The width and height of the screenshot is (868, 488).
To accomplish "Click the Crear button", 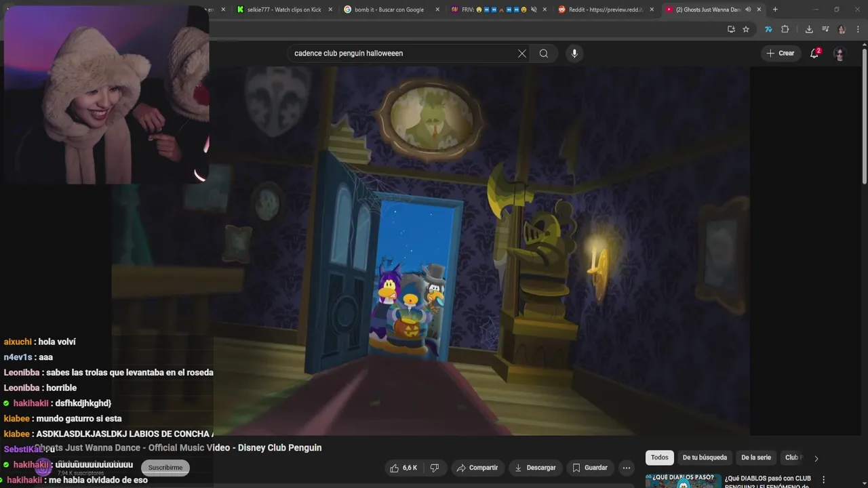I will tap(780, 54).
